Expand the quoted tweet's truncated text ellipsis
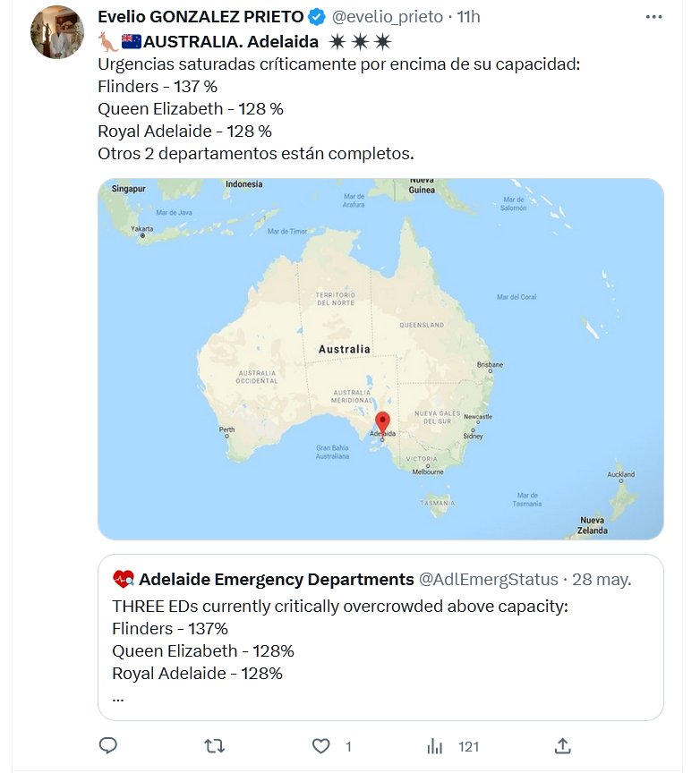Viewport: 700px width, 773px height. click(x=118, y=696)
